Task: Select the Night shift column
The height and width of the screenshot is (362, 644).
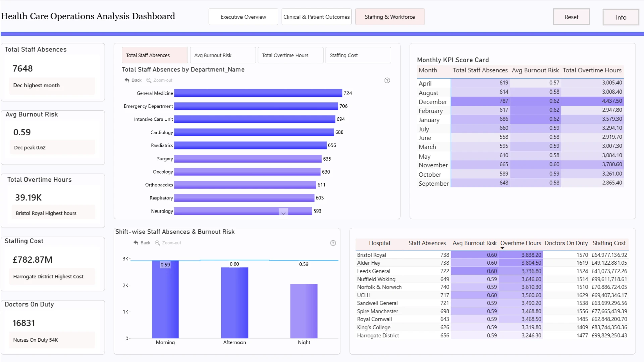Action: (304, 311)
